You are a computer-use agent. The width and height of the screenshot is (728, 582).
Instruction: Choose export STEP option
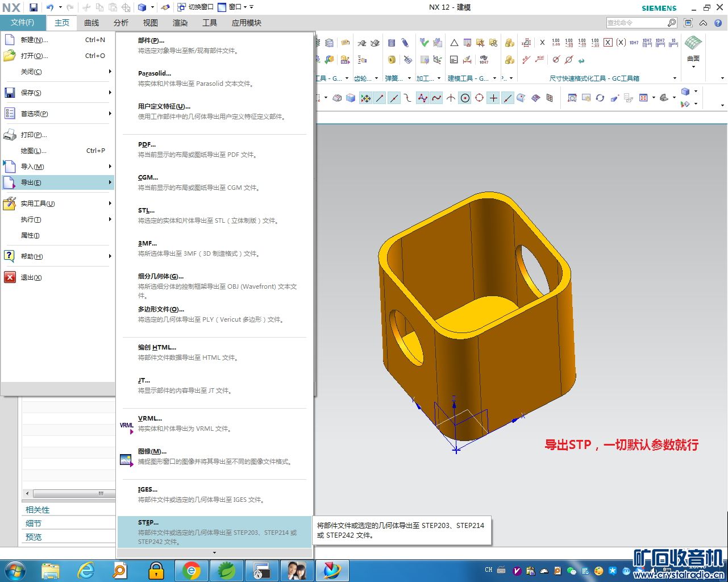click(214, 531)
